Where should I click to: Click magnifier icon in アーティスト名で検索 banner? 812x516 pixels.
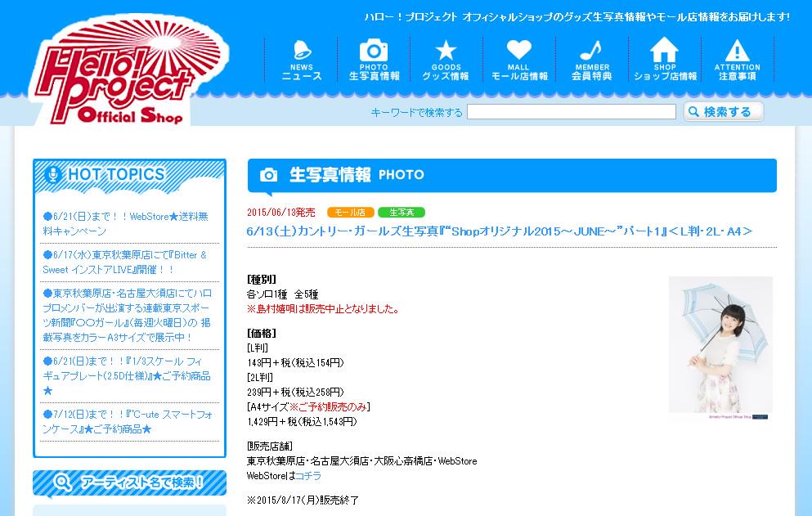click(62, 482)
